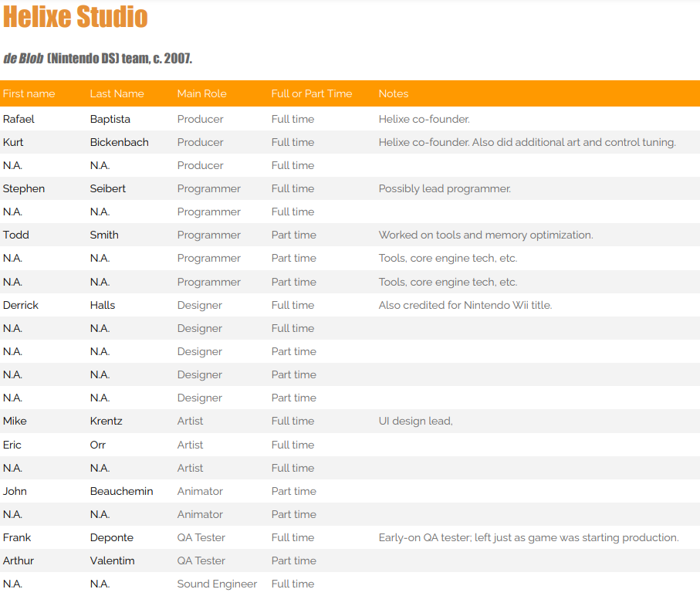Click the note about additional art and control tuning
Image resolution: width=700 pixels, height=596 pixels.
click(527, 142)
